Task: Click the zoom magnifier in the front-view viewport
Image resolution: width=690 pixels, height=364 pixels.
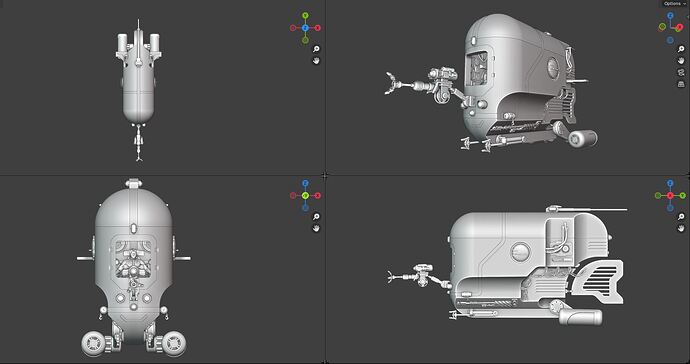Action: [x=316, y=217]
